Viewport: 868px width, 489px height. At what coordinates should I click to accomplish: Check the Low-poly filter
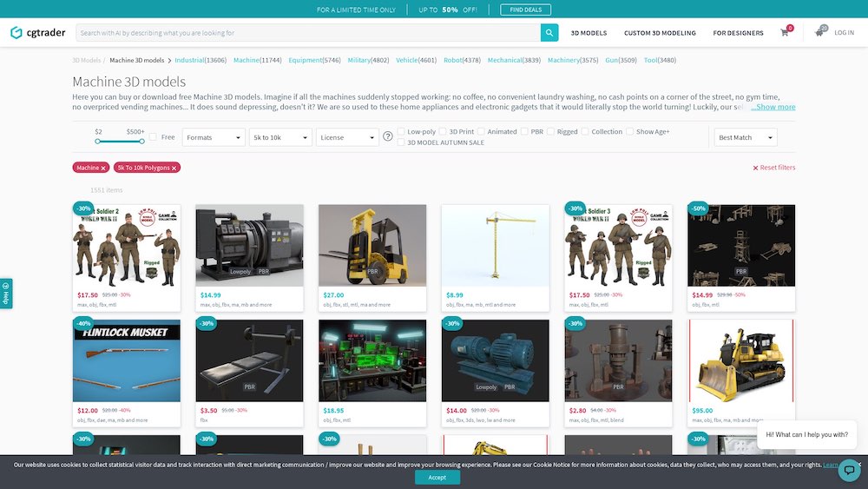(401, 132)
